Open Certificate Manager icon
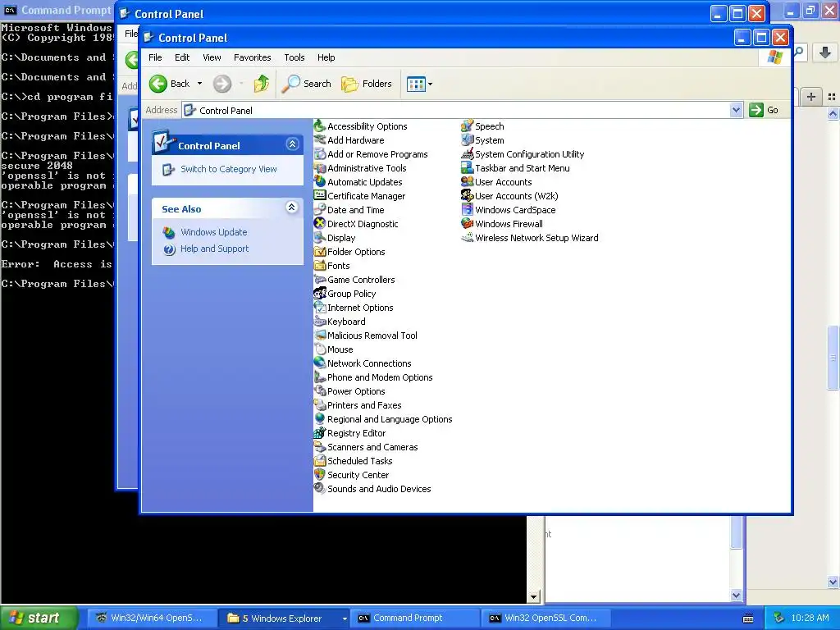The image size is (840, 630). tap(320, 195)
